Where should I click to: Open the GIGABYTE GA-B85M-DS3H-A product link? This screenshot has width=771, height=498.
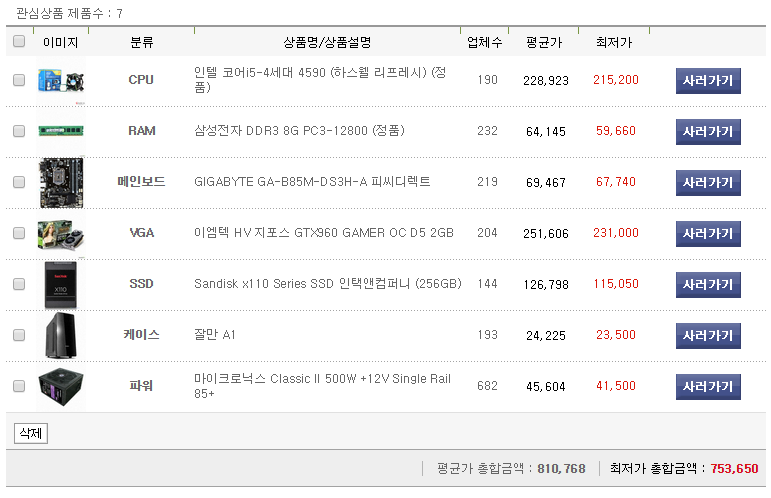pyautogui.click(x=312, y=182)
